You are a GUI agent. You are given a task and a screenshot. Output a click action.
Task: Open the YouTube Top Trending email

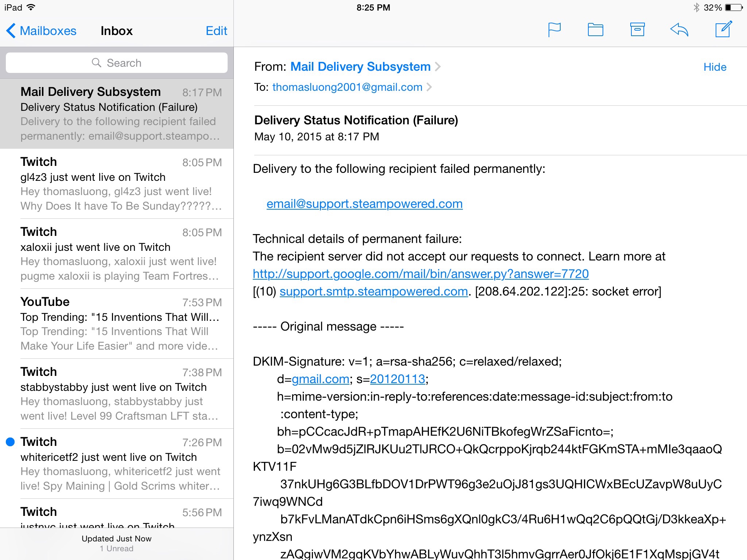[x=120, y=324]
